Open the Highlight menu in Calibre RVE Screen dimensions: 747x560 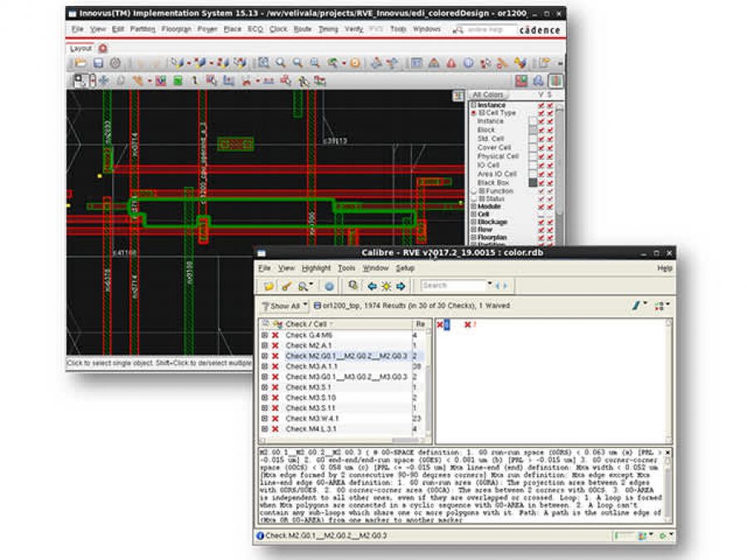[x=315, y=269]
